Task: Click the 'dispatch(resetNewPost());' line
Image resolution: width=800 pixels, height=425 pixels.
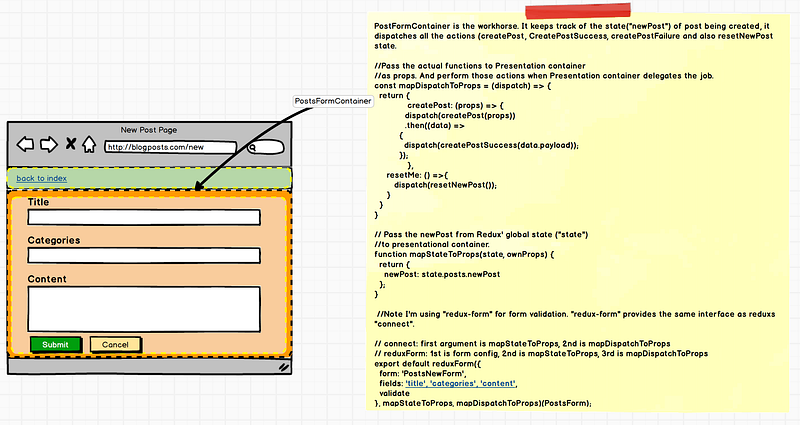Action: 445,185
